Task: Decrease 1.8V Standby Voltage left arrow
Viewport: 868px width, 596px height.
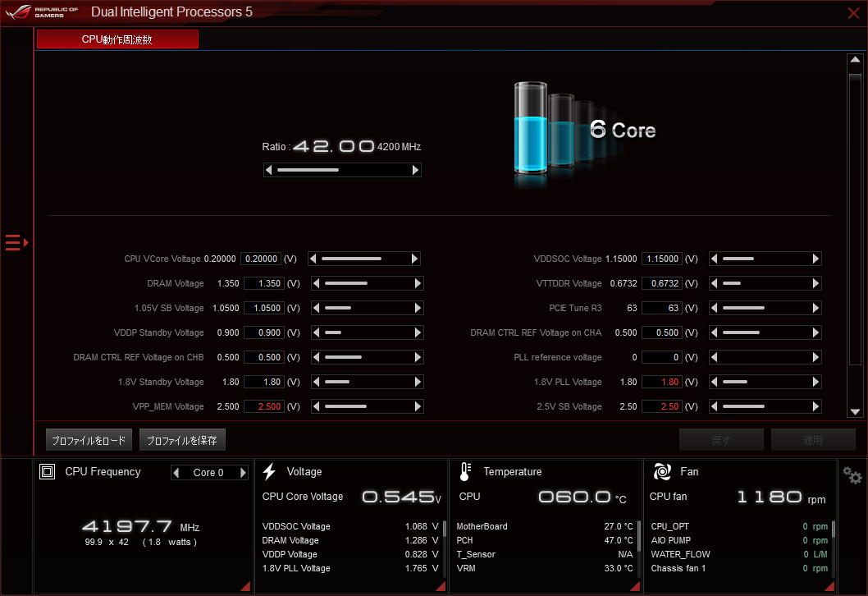Action: click(317, 382)
